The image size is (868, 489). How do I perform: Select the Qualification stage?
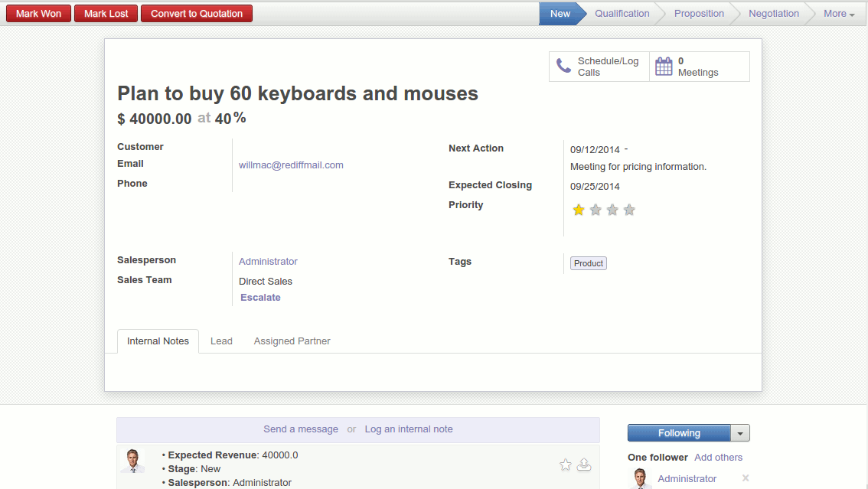622,14
